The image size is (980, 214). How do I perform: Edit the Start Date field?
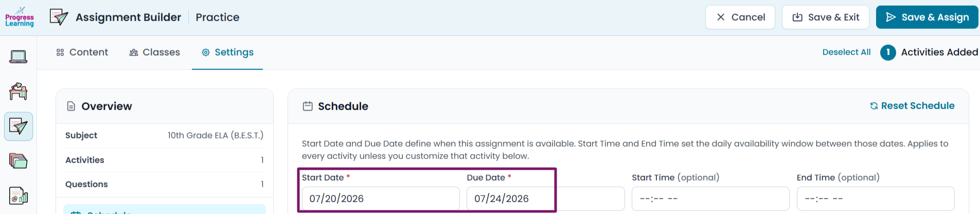[x=381, y=199]
